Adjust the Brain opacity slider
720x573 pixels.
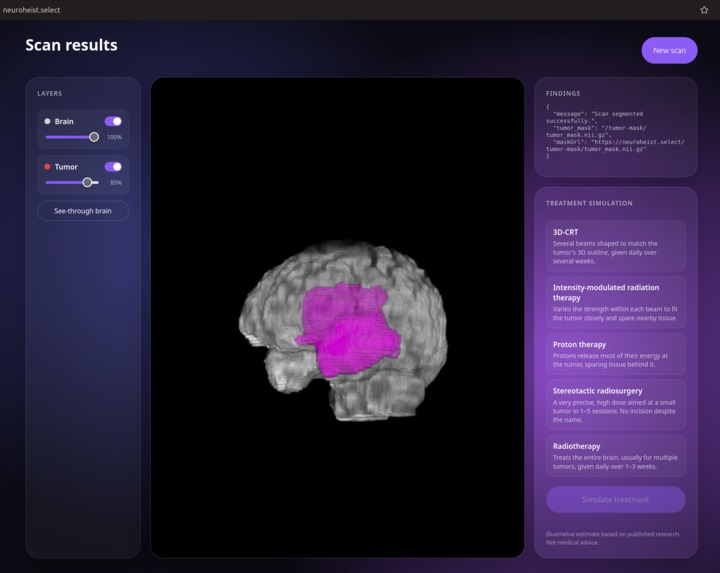(x=72, y=137)
